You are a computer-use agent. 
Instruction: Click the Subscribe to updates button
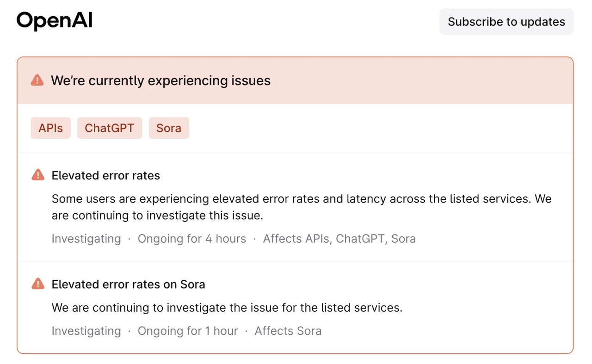(x=506, y=22)
